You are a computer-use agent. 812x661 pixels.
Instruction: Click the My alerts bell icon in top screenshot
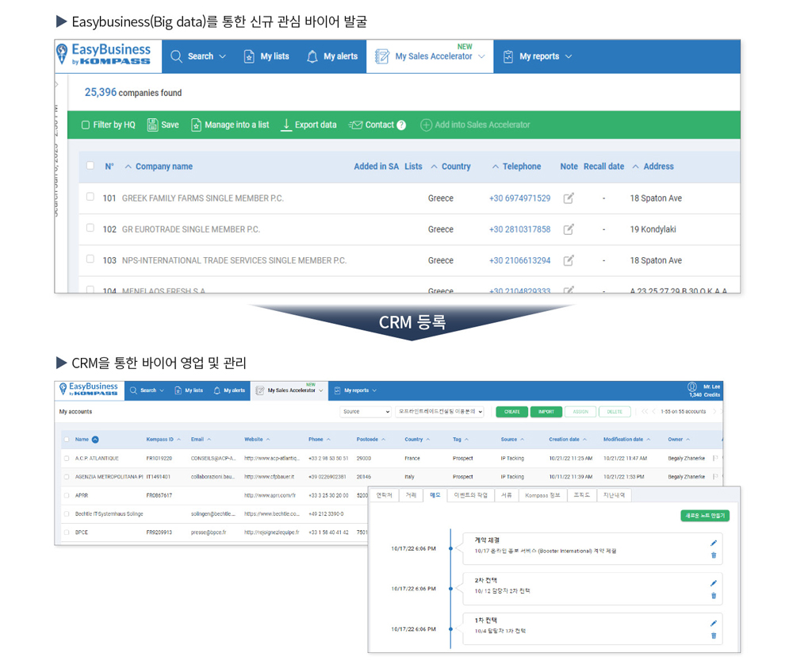click(312, 56)
